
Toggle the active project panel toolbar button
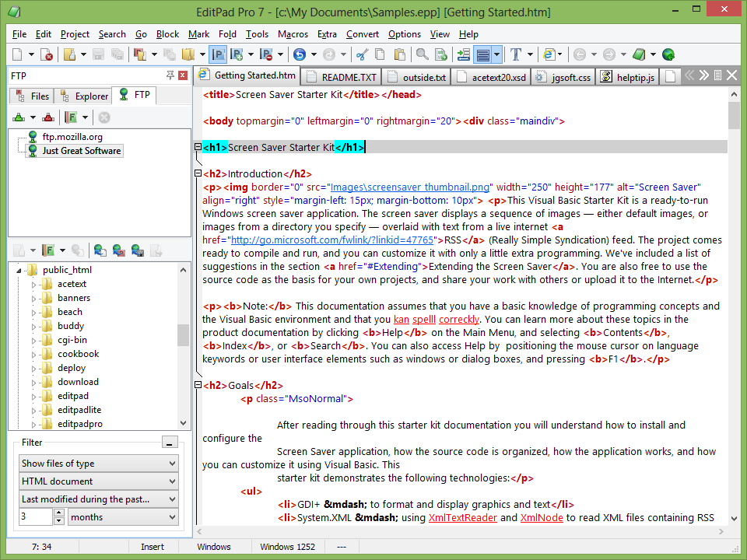pos(218,54)
